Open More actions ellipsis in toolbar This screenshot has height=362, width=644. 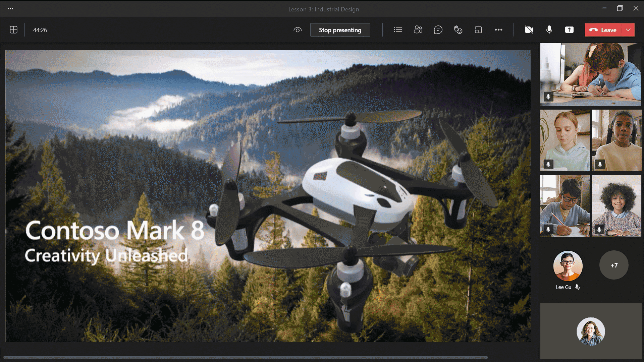[498, 30]
